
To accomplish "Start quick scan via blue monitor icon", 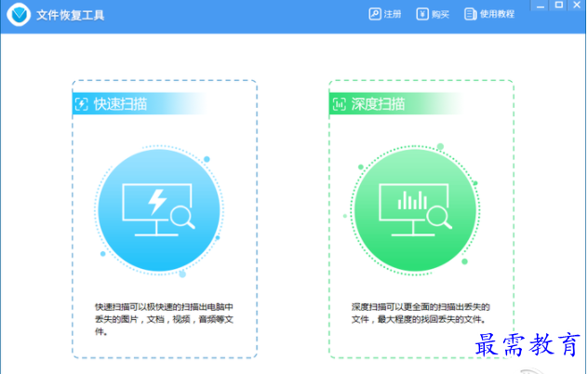I will pyautogui.click(x=159, y=210).
